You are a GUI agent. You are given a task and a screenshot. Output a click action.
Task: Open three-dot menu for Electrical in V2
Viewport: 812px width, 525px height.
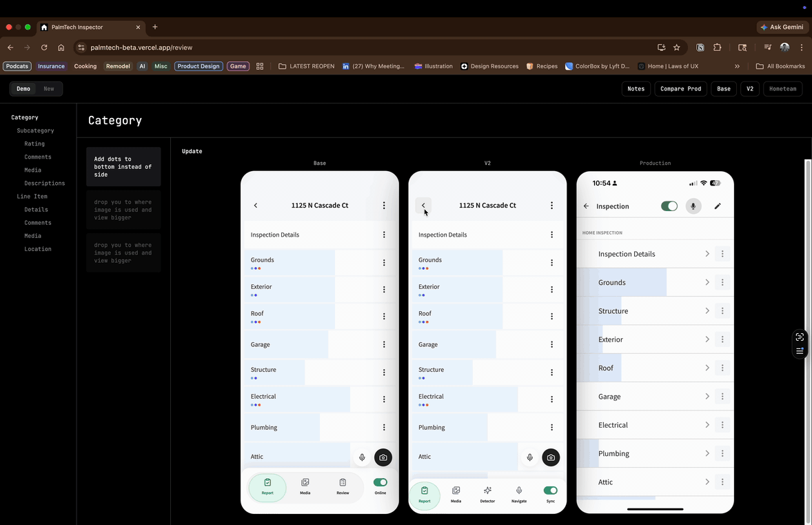tap(551, 399)
